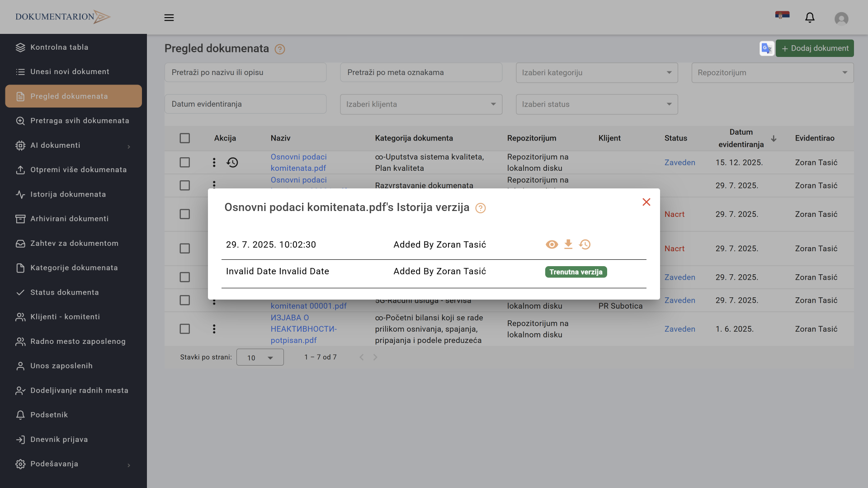The height and width of the screenshot is (488, 868).
Task: Open the hamburger sidebar menu
Action: [169, 18]
